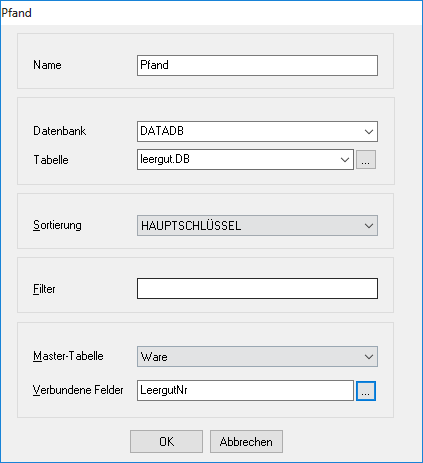Open the Master-Tabelle dropdown showing Ware
The image size is (423, 463).
[257, 357]
